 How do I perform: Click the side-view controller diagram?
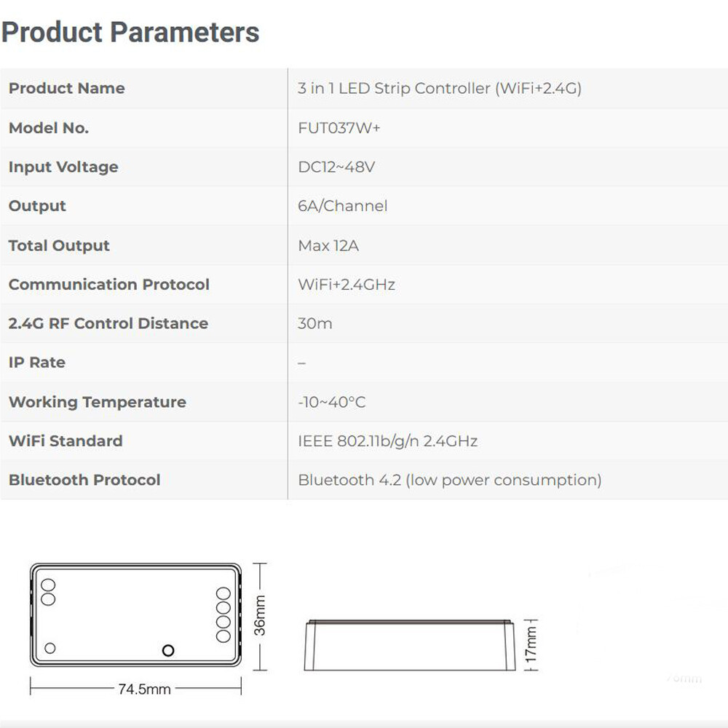[x=409, y=645]
